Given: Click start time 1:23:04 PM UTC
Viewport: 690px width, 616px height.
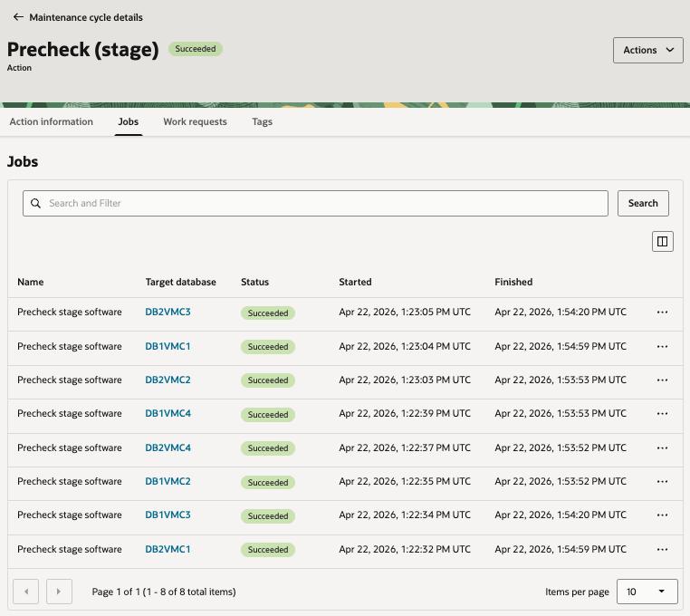Looking at the screenshot, I should point(405,346).
